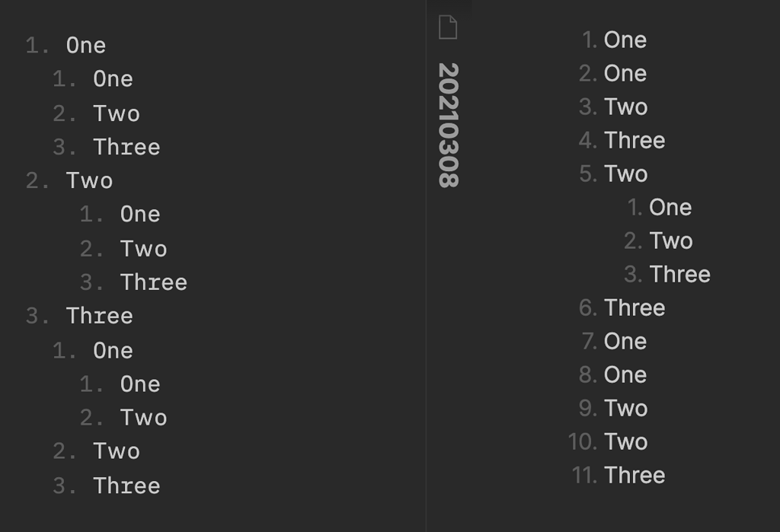Click preview item 10 Two
The height and width of the screenshot is (532, 780).
(x=625, y=441)
